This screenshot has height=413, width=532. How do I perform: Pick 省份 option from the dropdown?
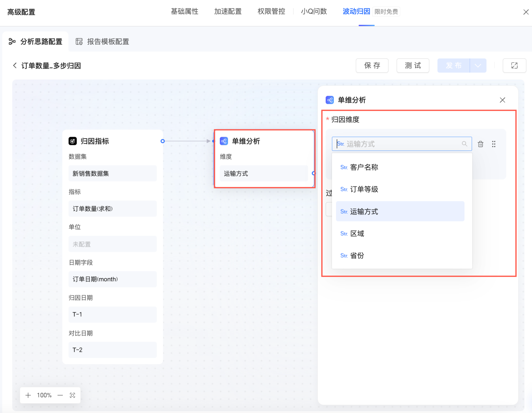(x=357, y=256)
